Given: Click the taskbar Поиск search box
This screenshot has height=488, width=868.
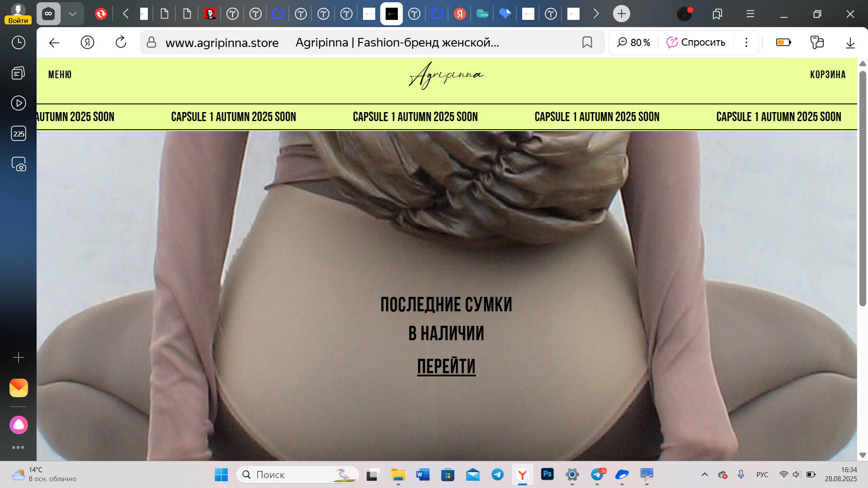Looking at the screenshot, I should point(297,475).
